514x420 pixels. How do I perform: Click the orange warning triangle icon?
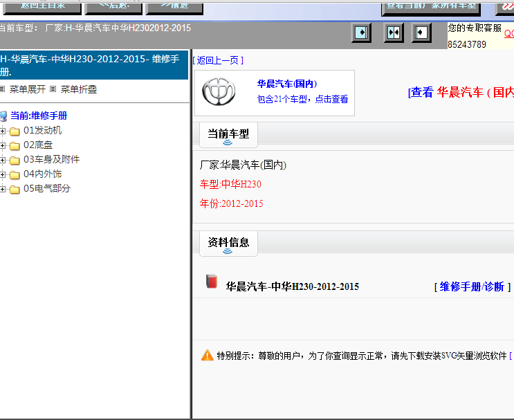click(x=207, y=355)
